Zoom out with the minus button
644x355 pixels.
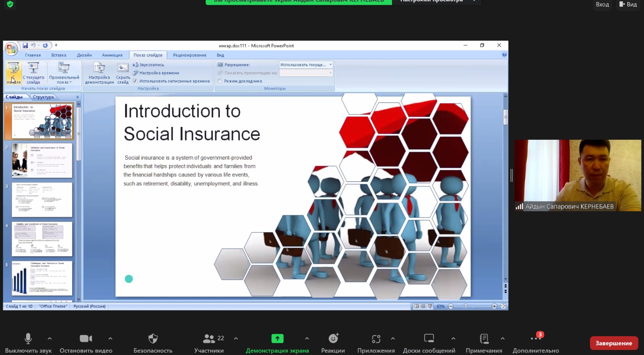point(450,306)
